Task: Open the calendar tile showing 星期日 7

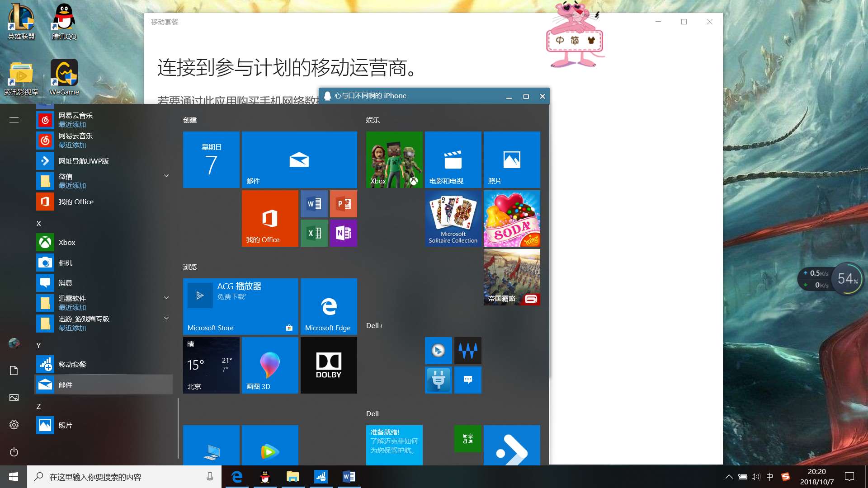Action: (211, 160)
